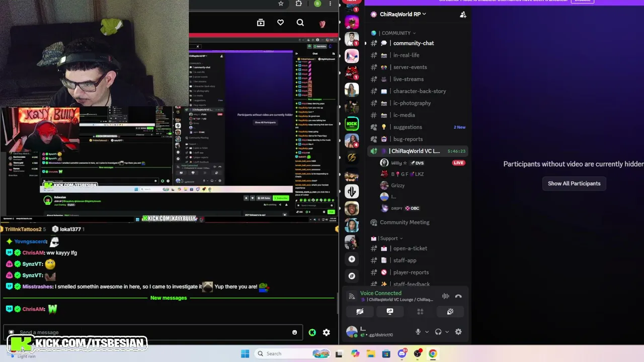Open the Kick server icon in Discord sidebar

pyautogui.click(x=352, y=124)
